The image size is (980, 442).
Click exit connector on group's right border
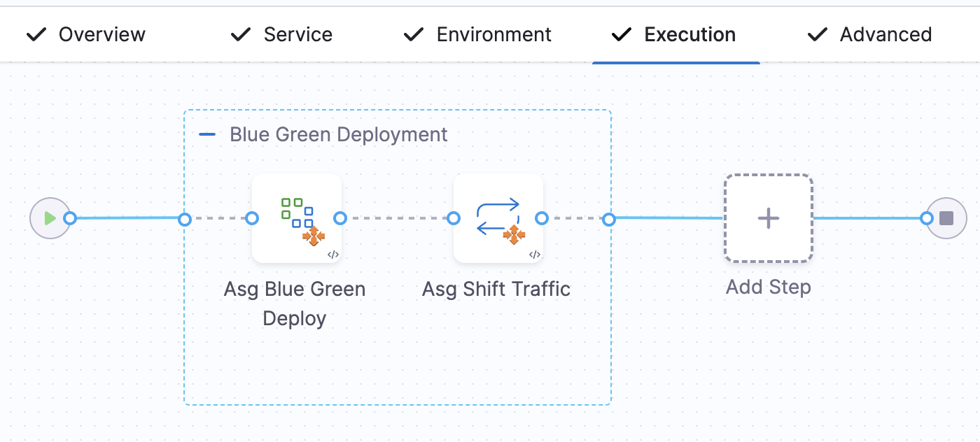tap(609, 220)
